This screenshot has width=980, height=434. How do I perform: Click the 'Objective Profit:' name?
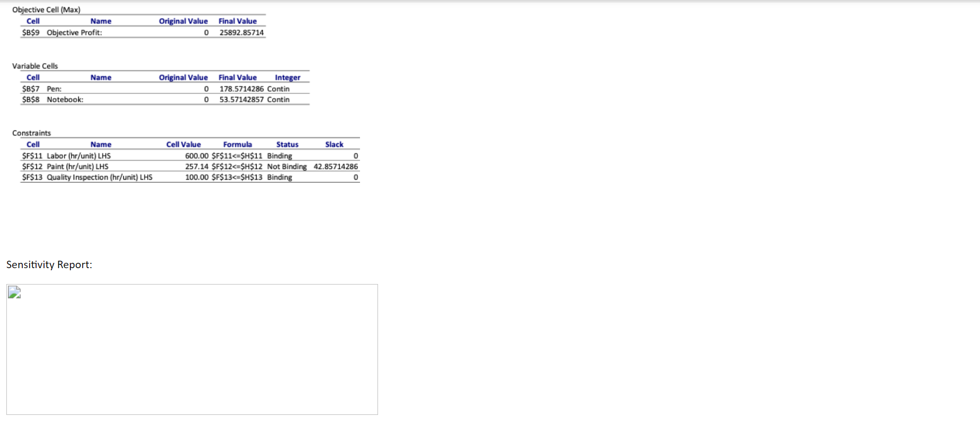(74, 32)
